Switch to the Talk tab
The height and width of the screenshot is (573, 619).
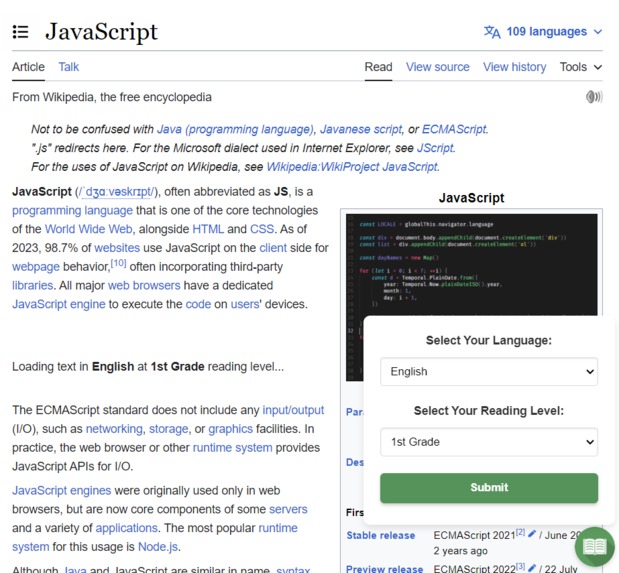[69, 67]
